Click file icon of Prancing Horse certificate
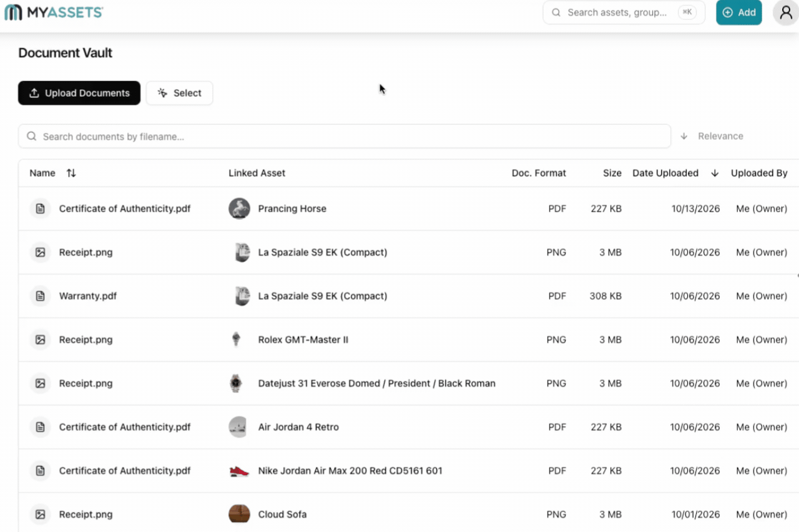The image size is (799, 532). (x=40, y=209)
